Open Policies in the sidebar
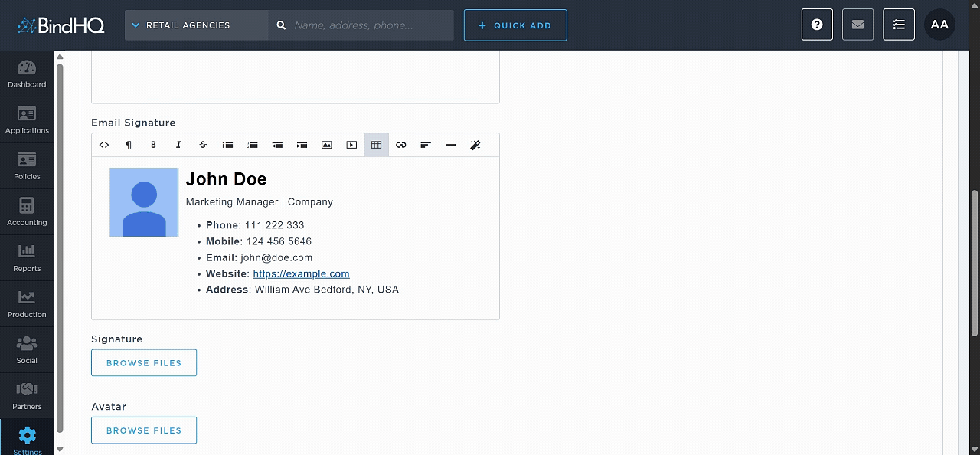 click(x=27, y=166)
